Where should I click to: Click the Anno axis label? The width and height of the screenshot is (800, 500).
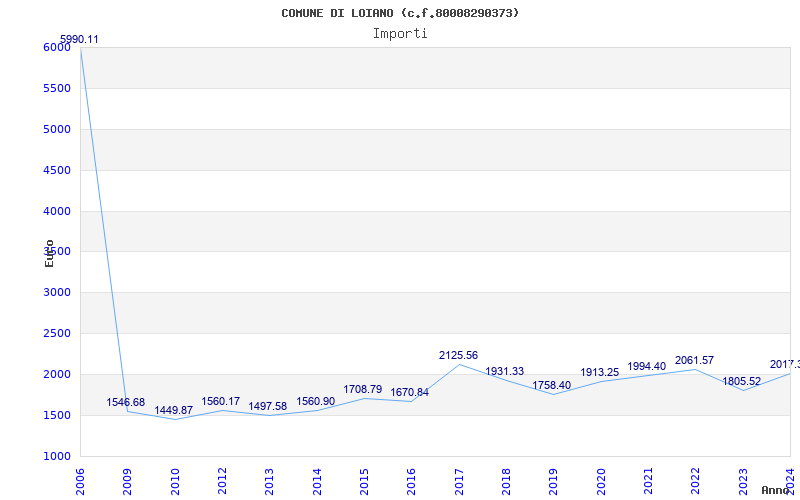point(775,490)
